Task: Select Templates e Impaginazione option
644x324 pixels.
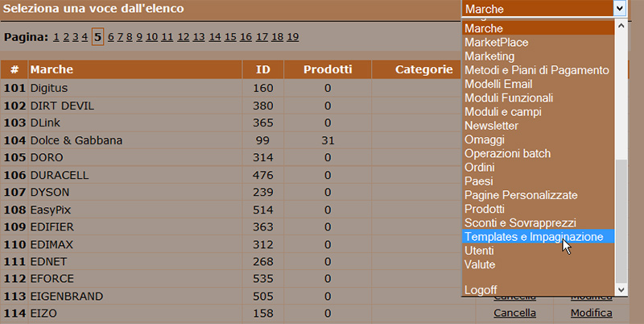Action: (x=539, y=237)
